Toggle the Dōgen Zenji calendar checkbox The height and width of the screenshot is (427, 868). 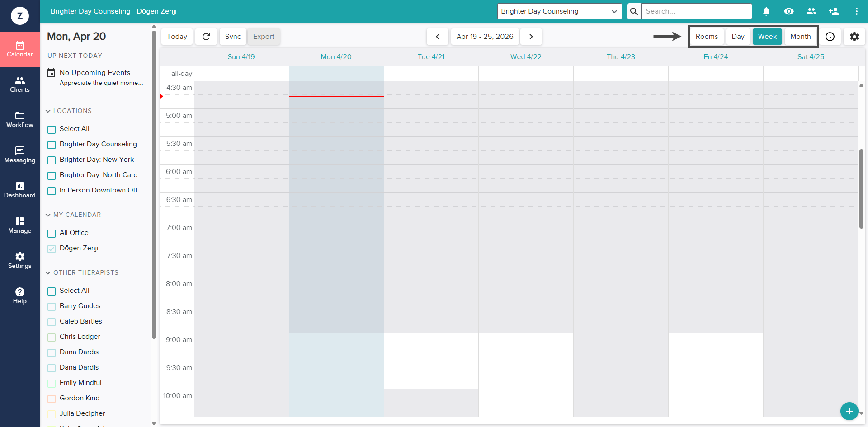(x=52, y=249)
